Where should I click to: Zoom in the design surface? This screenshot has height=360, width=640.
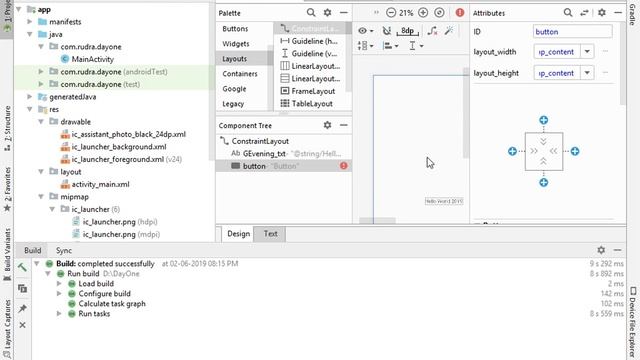pos(423,13)
